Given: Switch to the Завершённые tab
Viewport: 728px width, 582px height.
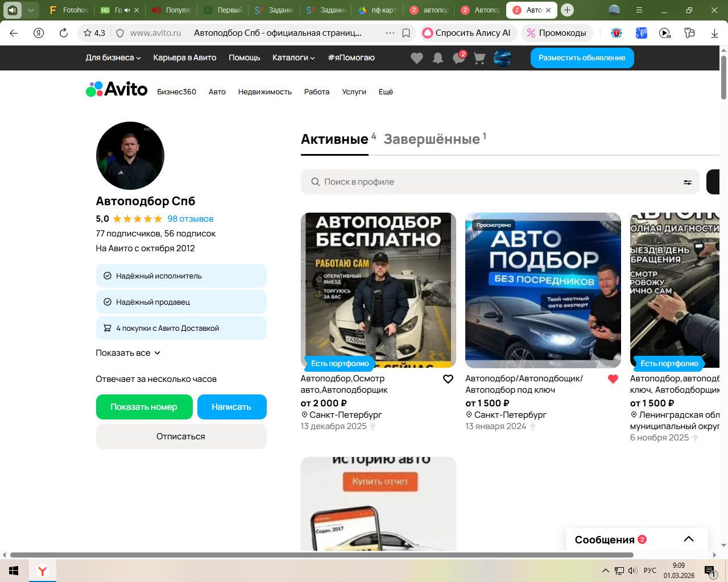Looking at the screenshot, I should pos(432,139).
